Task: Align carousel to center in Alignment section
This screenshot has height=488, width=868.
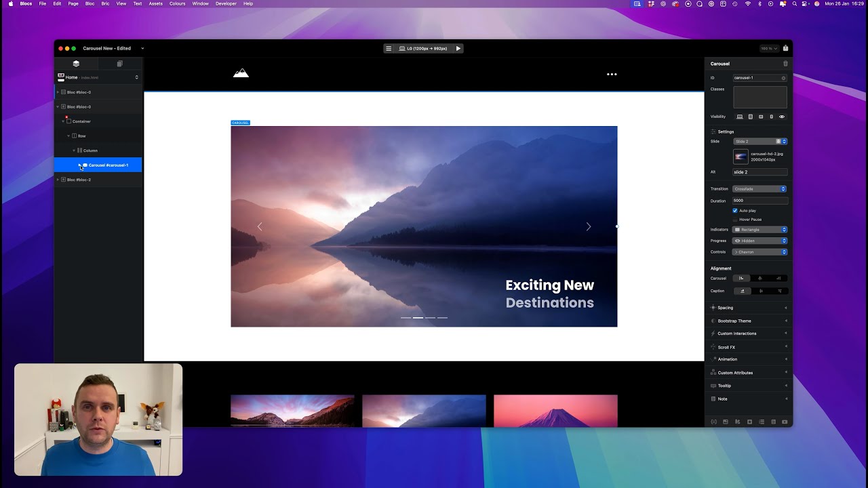Action: (x=759, y=278)
